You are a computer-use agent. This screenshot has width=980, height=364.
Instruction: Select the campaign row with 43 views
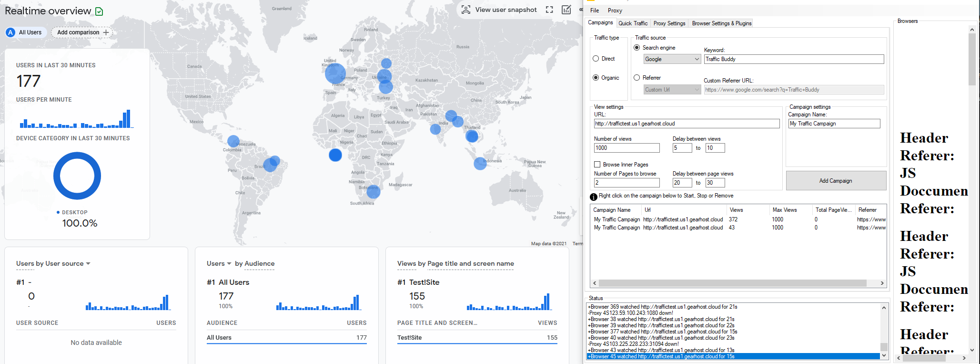click(738, 228)
